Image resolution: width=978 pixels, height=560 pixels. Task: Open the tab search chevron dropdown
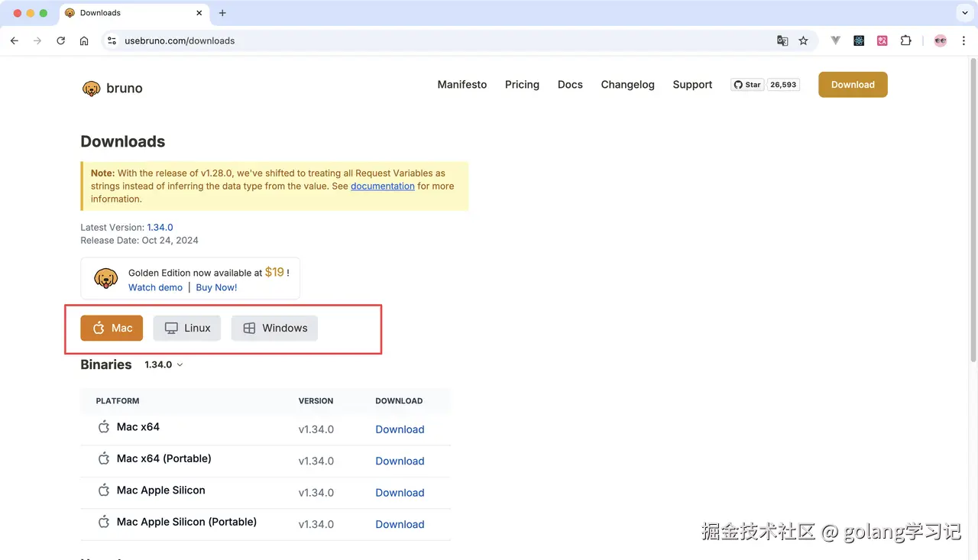[963, 13]
